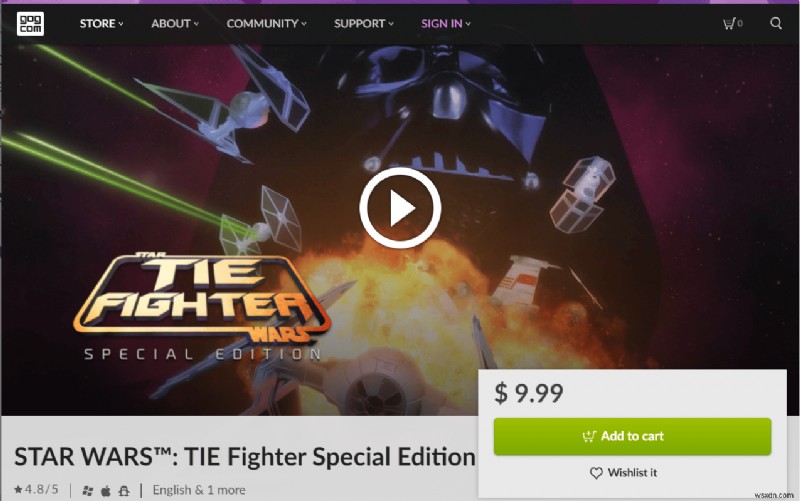Open the SIGN IN menu

[x=445, y=23]
